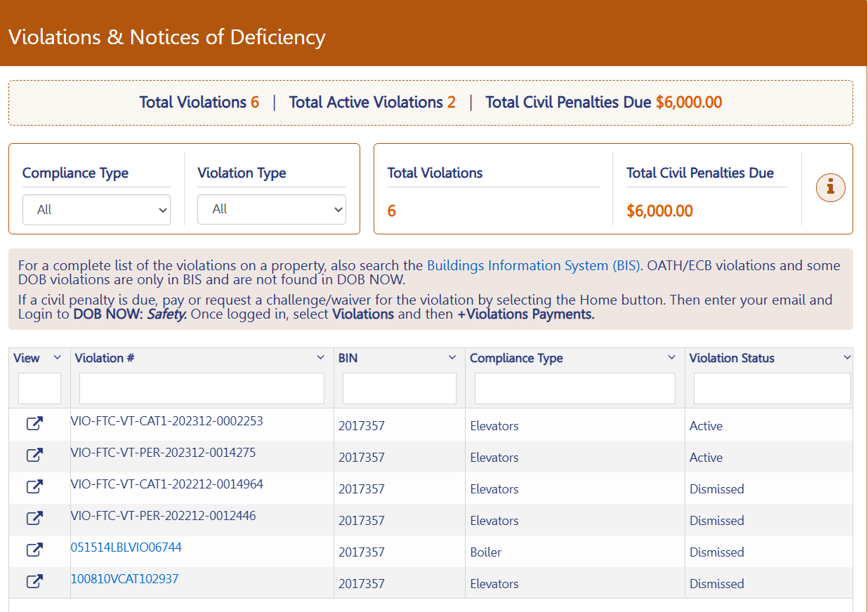Expand the Compliance Type dropdown
868x612 pixels.
click(x=96, y=210)
